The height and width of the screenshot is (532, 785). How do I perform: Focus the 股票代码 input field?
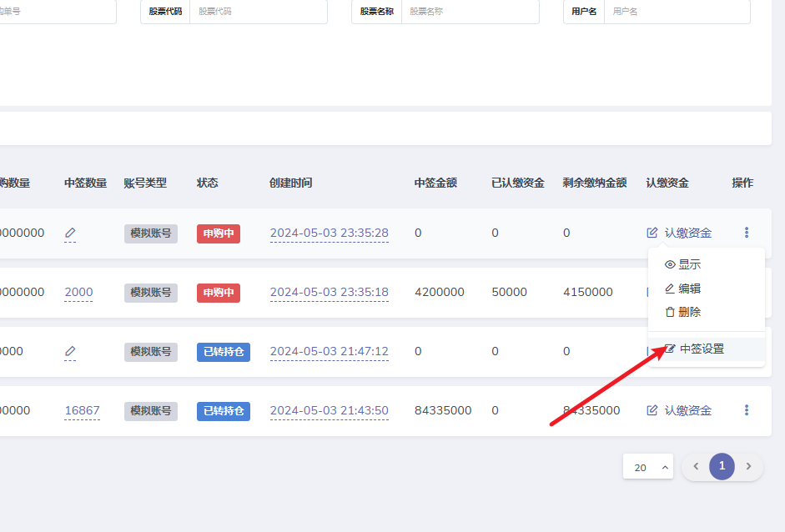[x=257, y=12]
